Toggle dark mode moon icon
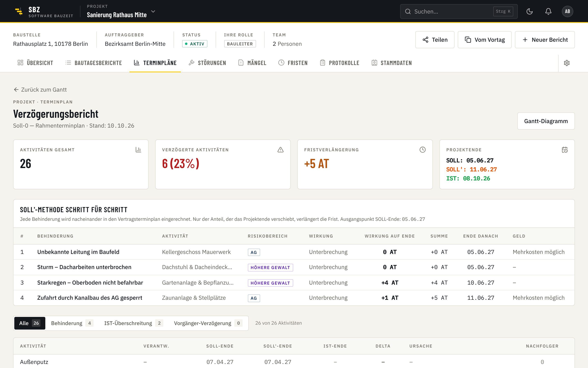The image size is (588, 368). click(529, 11)
